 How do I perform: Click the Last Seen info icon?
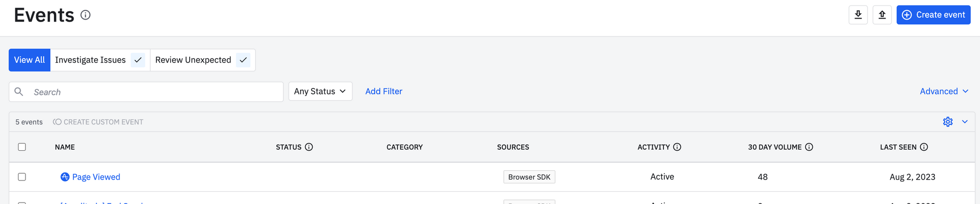(924, 147)
